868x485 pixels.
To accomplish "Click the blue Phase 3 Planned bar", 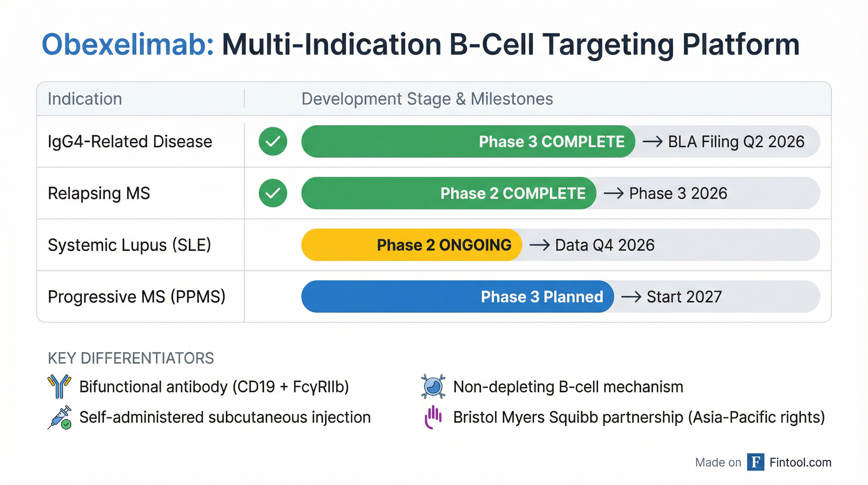I will [457, 297].
